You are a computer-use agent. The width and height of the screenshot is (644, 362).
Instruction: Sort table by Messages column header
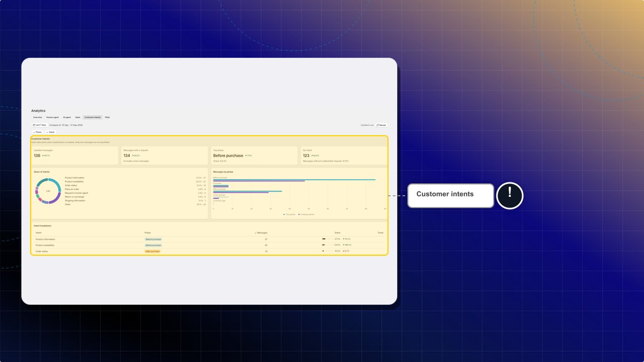(x=261, y=233)
